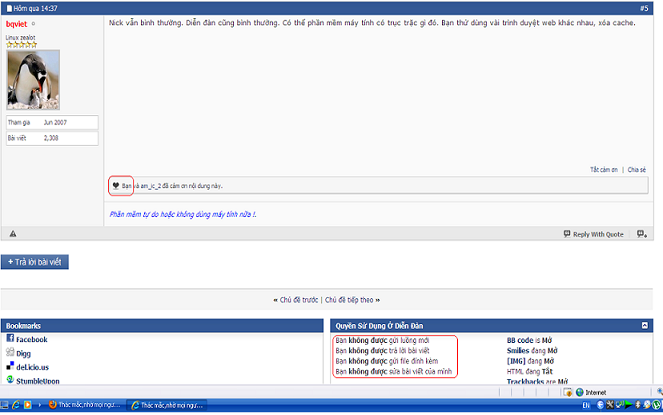Click the Tắt cảm ơn link
663x415 pixels.
point(604,170)
